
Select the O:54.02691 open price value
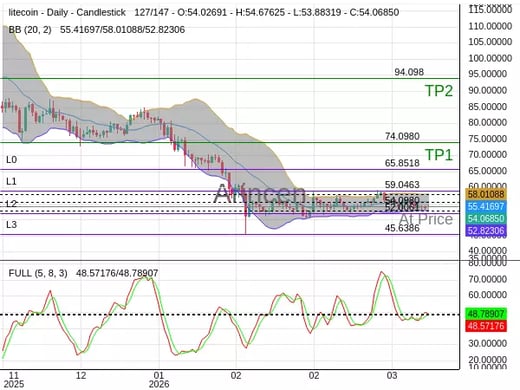point(203,13)
